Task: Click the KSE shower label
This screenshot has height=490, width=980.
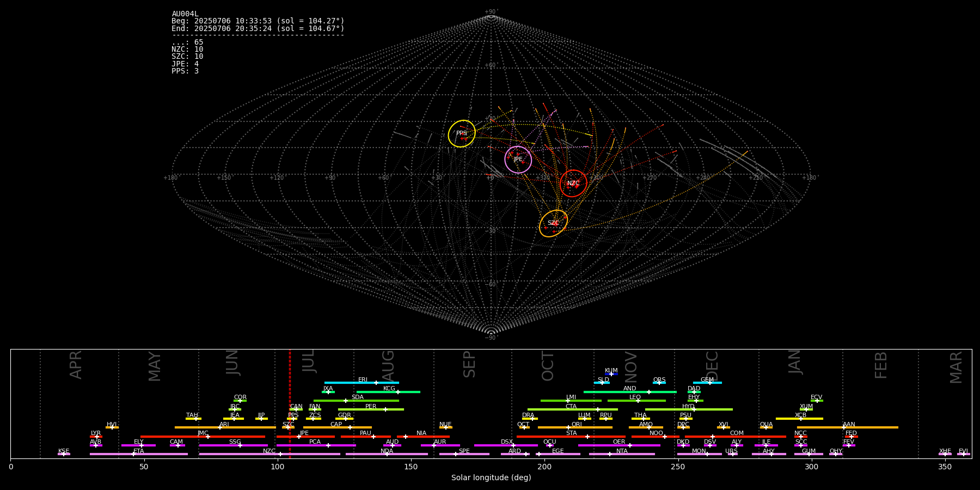Action: pos(64,451)
